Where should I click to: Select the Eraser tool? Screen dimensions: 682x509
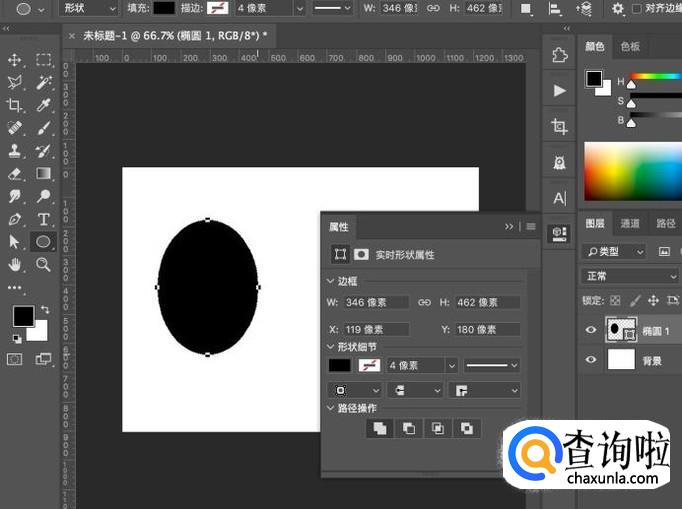click(x=15, y=173)
